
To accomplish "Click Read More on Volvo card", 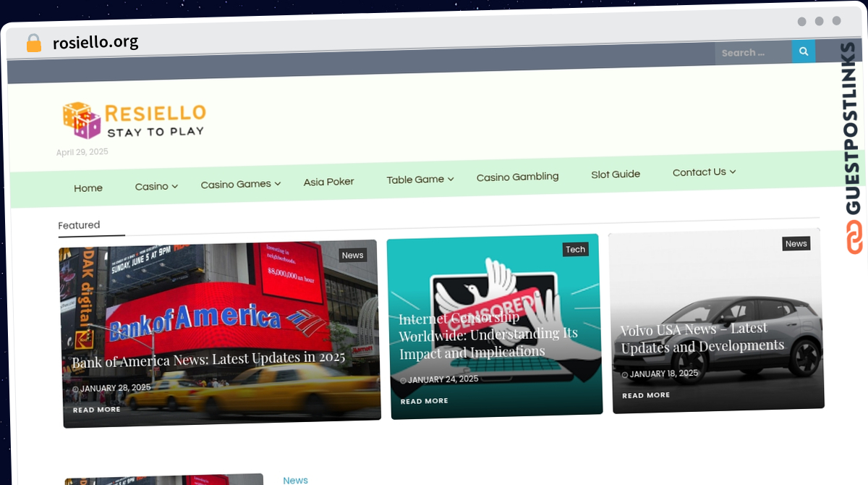I will [x=646, y=395].
